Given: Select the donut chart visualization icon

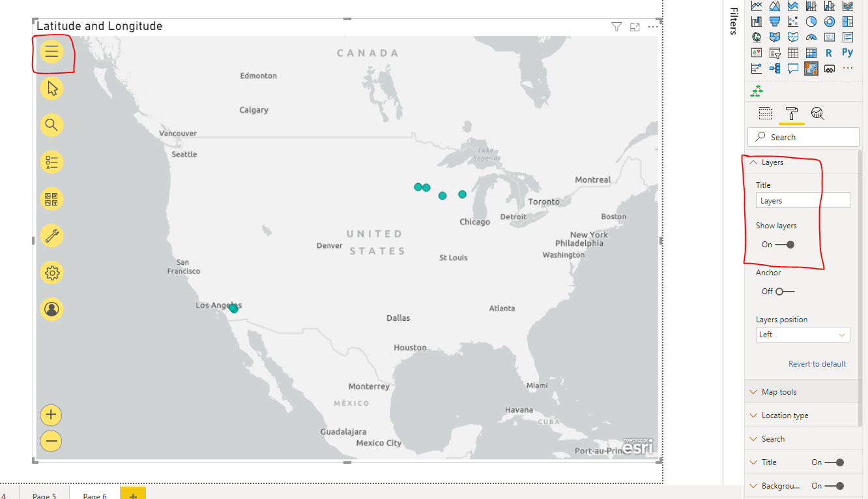Looking at the screenshot, I should [x=829, y=22].
